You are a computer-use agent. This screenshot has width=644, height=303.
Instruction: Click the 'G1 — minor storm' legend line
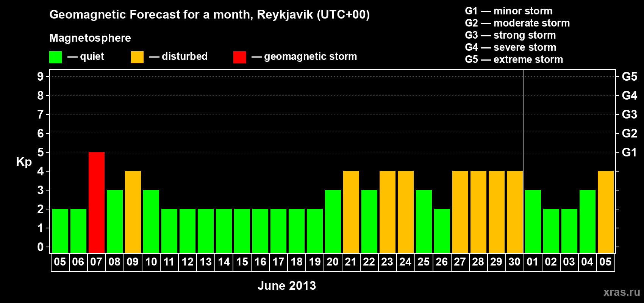click(x=508, y=11)
